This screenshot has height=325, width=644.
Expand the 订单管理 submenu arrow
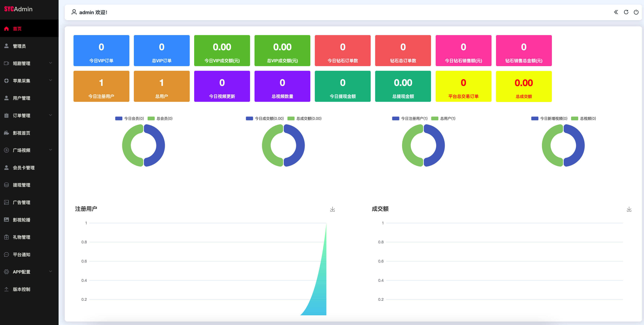tap(50, 115)
